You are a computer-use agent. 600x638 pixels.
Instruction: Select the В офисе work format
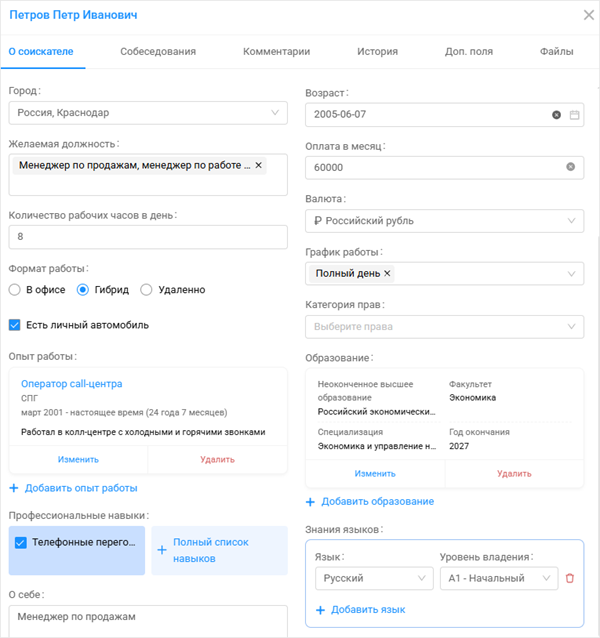tap(15, 290)
